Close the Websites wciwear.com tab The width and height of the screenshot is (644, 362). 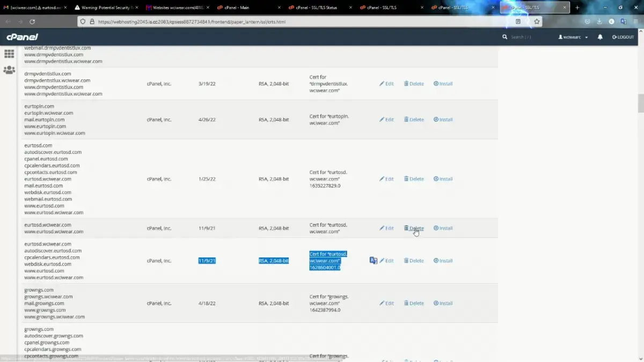point(208,8)
